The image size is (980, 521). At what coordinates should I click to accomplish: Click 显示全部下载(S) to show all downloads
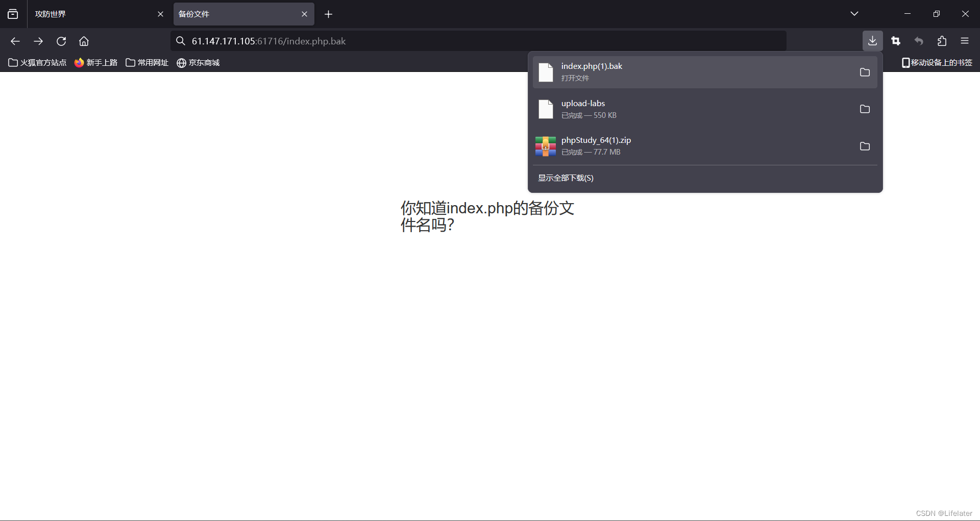(x=565, y=178)
